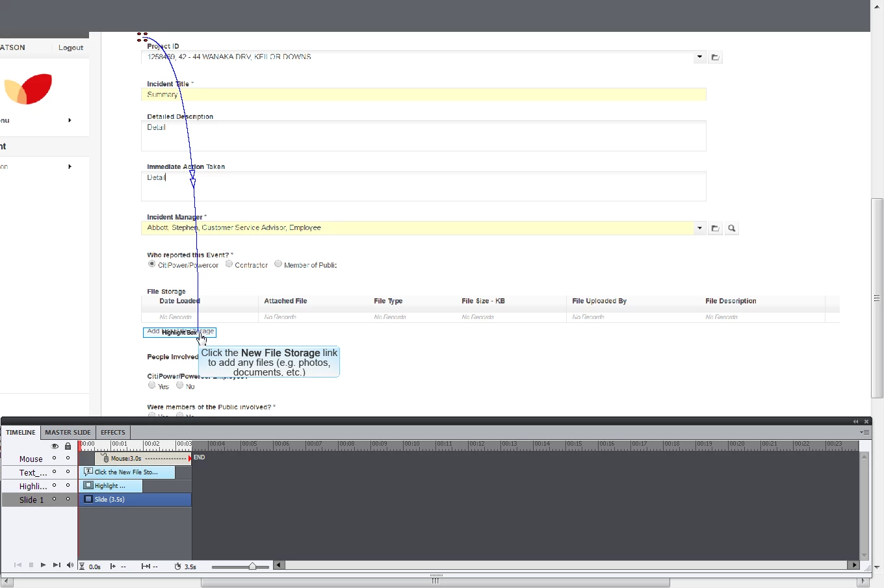Toggle lock dot for Mouse layer
This screenshot has width=884, height=588.
[x=68, y=458]
